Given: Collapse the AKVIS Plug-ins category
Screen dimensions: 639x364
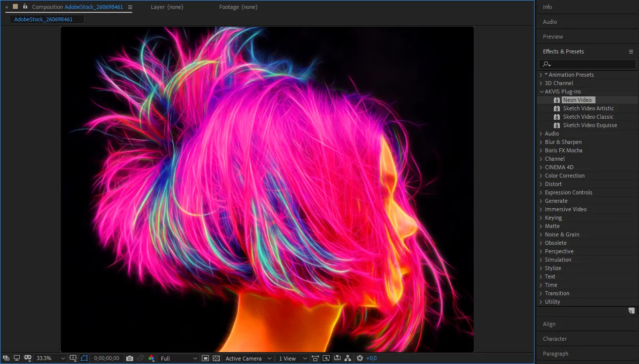Looking at the screenshot, I should 541,92.
